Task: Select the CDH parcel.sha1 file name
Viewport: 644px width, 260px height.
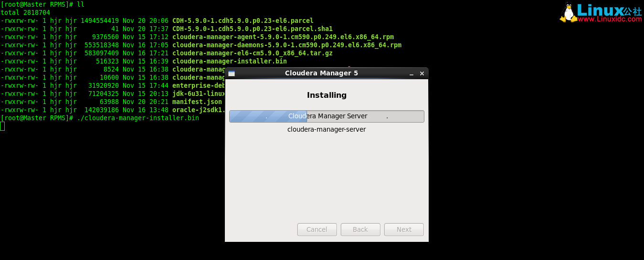Action: (x=252, y=29)
